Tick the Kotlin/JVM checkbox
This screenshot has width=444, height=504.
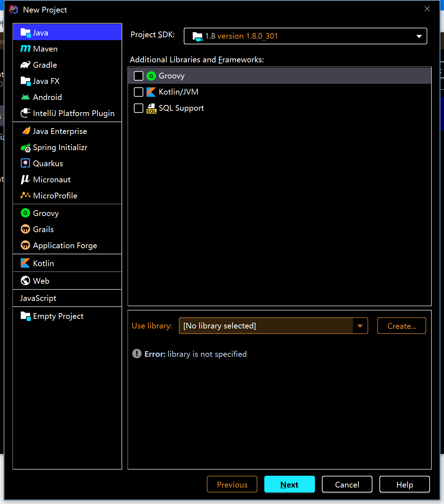coord(139,92)
